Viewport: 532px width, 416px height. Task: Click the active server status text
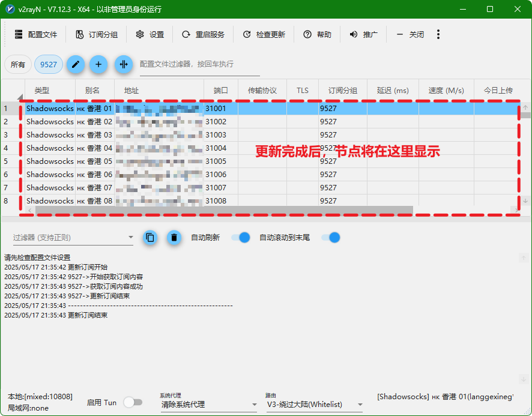click(445, 396)
